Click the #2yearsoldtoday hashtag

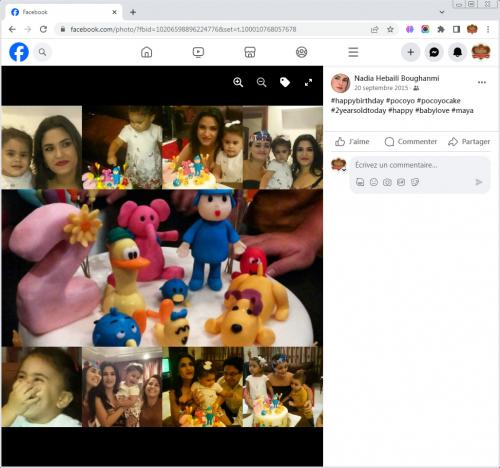[x=358, y=111]
